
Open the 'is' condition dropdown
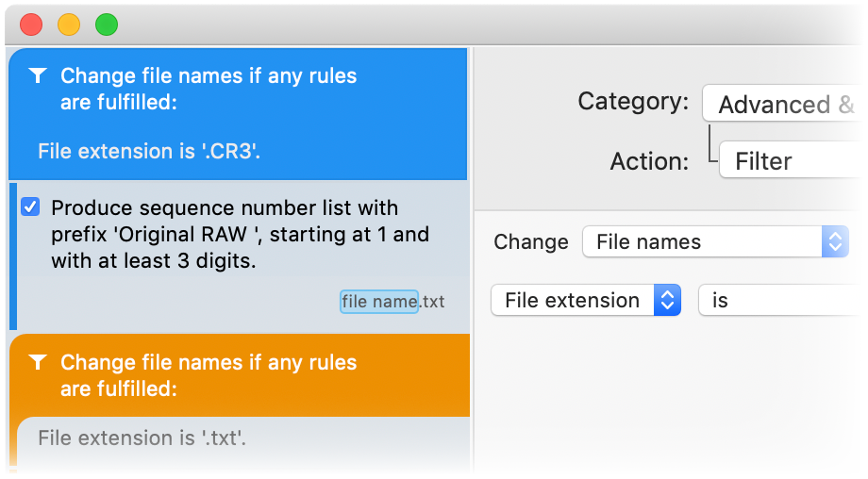tap(782, 301)
